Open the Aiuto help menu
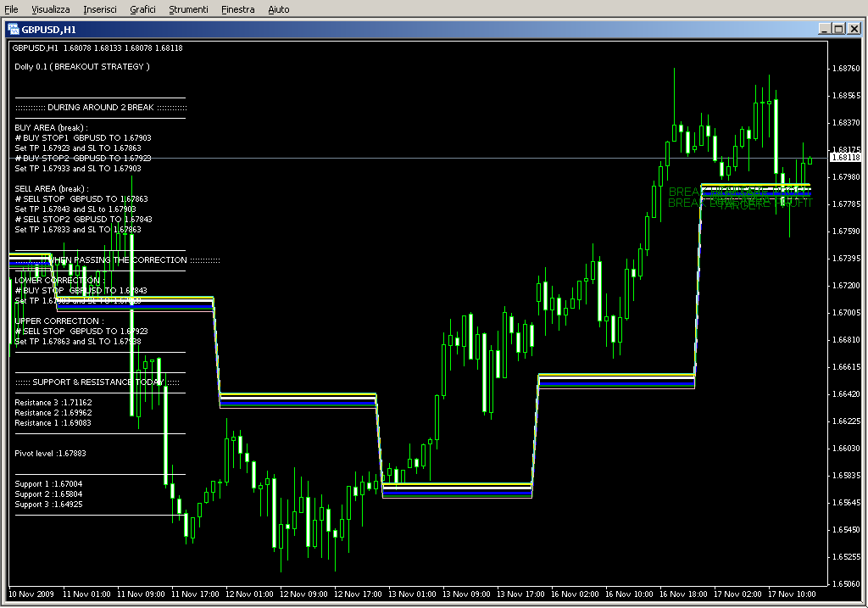Viewport: 868px width, 608px height. click(x=278, y=9)
